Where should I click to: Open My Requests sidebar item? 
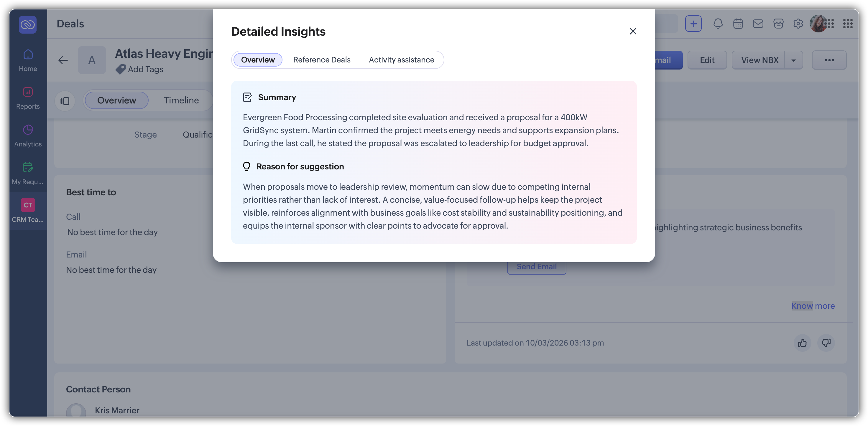(x=28, y=174)
